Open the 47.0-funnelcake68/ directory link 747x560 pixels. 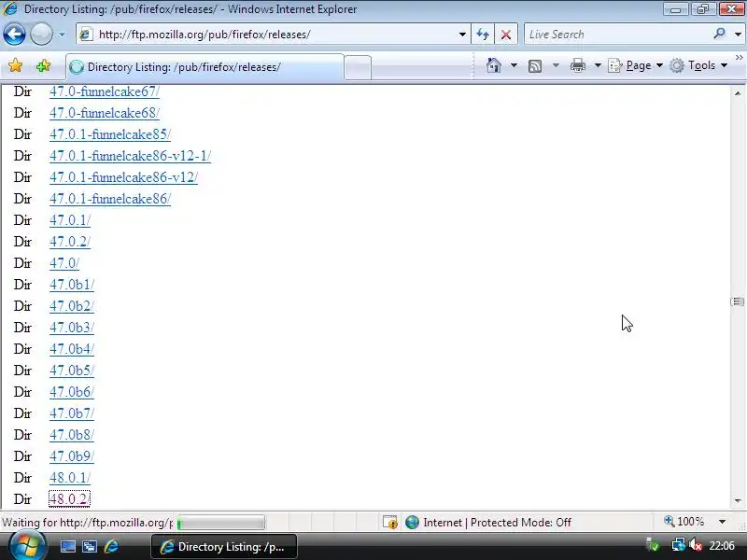[x=105, y=113]
